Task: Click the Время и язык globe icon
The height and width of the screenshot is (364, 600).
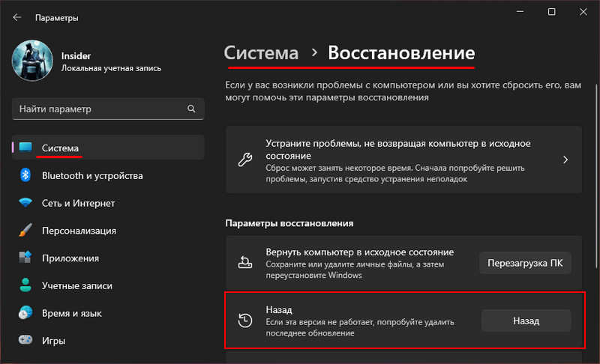Action: (25, 312)
